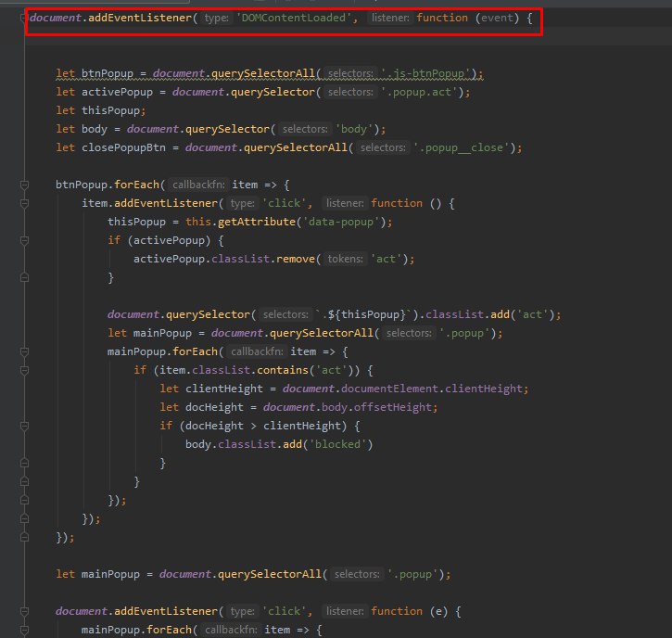Click getAttribute method call
Screen dimensions: 672x638
(257, 223)
